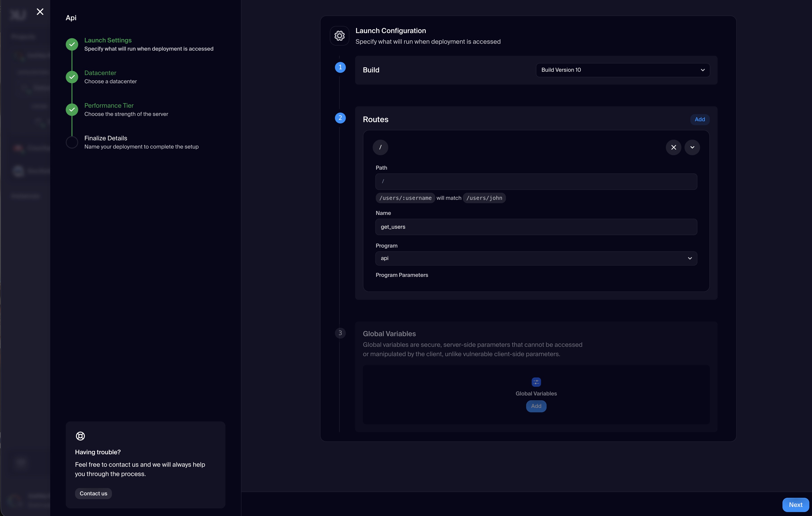
Task: Click the Datacenter step checkmark icon
Action: pyautogui.click(x=72, y=77)
